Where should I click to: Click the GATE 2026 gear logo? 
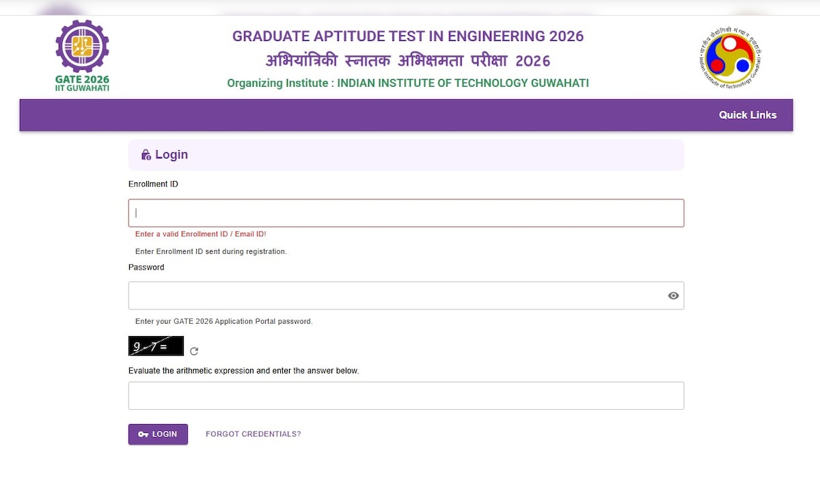click(x=82, y=46)
